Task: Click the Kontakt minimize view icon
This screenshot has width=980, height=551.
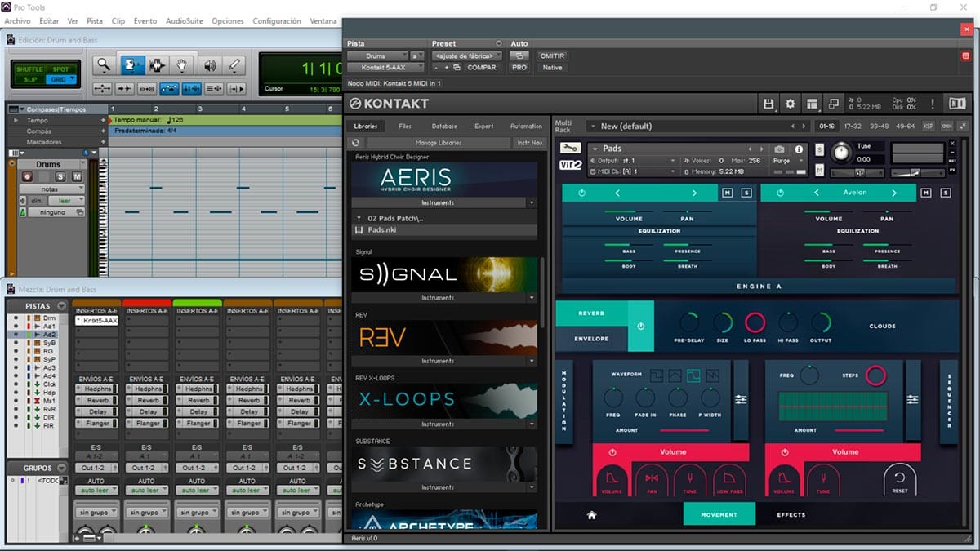Action: (x=834, y=104)
